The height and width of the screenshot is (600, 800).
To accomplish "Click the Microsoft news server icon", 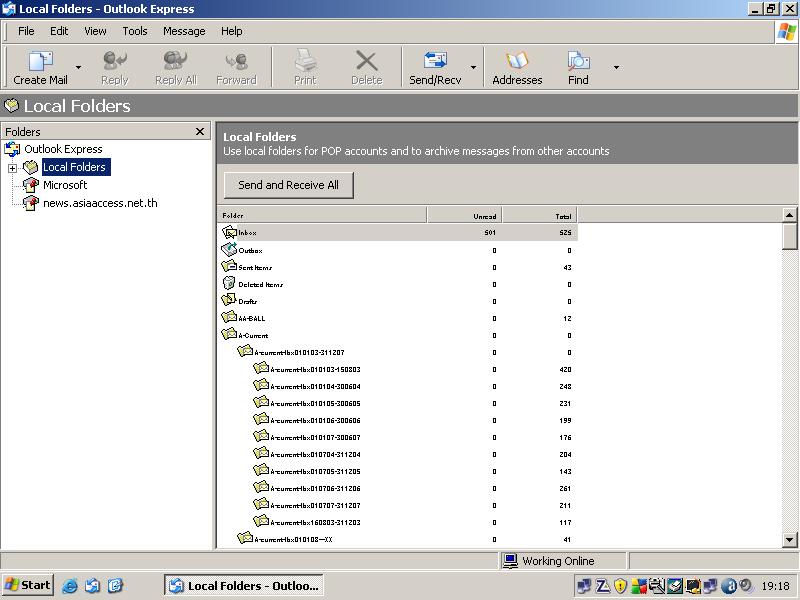I will pyautogui.click(x=31, y=185).
